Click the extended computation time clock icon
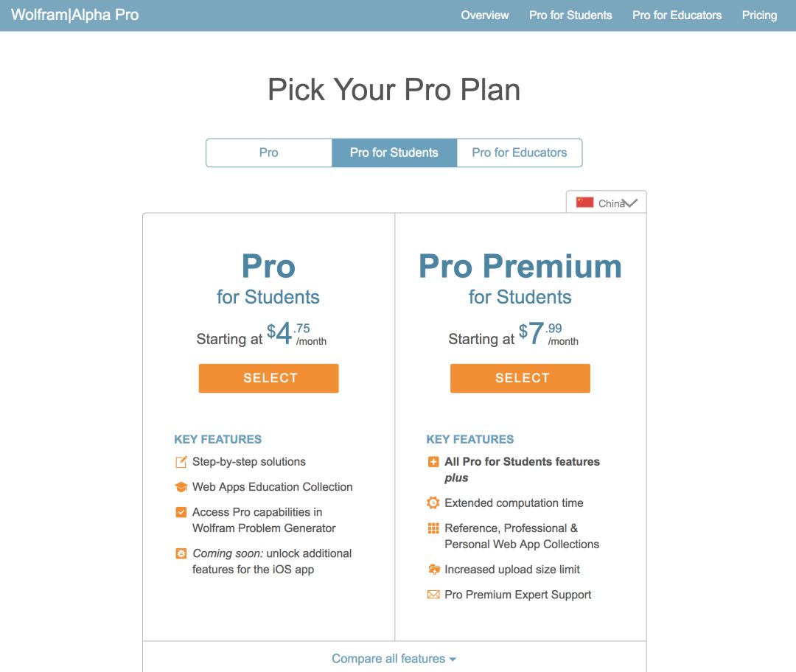Viewport: 796px width, 672px height. [x=433, y=503]
